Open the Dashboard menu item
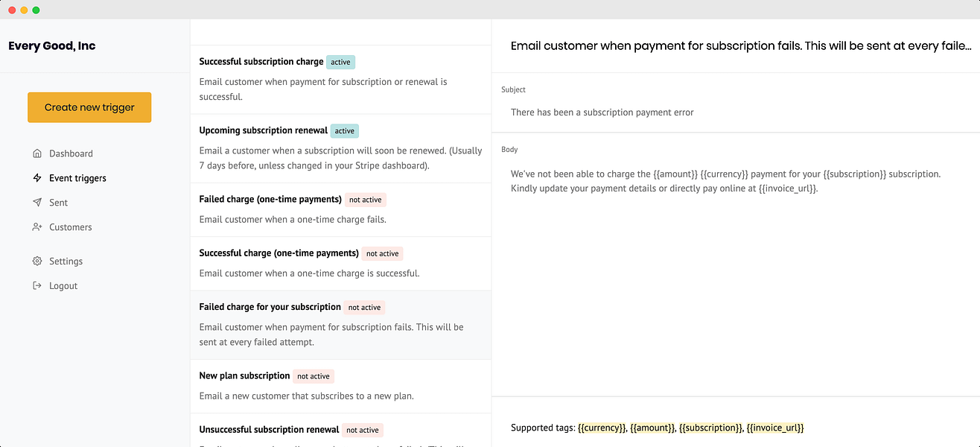This screenshot has height=447, width=980. [x=71, y=153]
